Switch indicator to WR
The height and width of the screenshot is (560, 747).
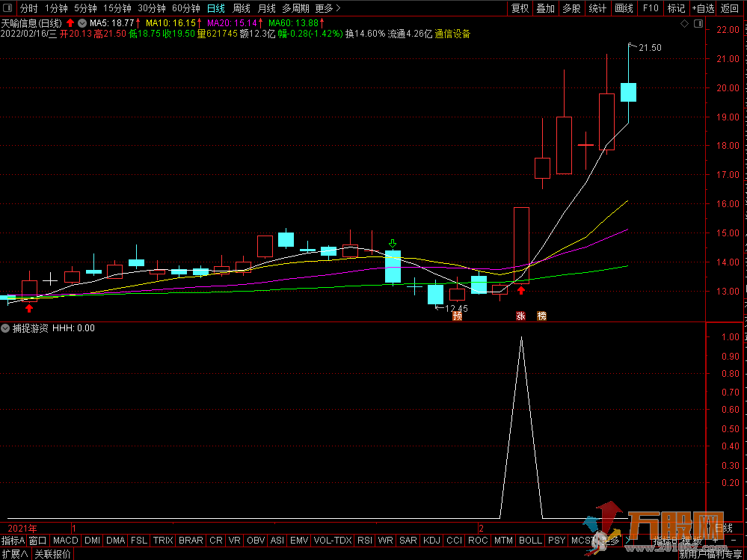(x=385, y=541)
